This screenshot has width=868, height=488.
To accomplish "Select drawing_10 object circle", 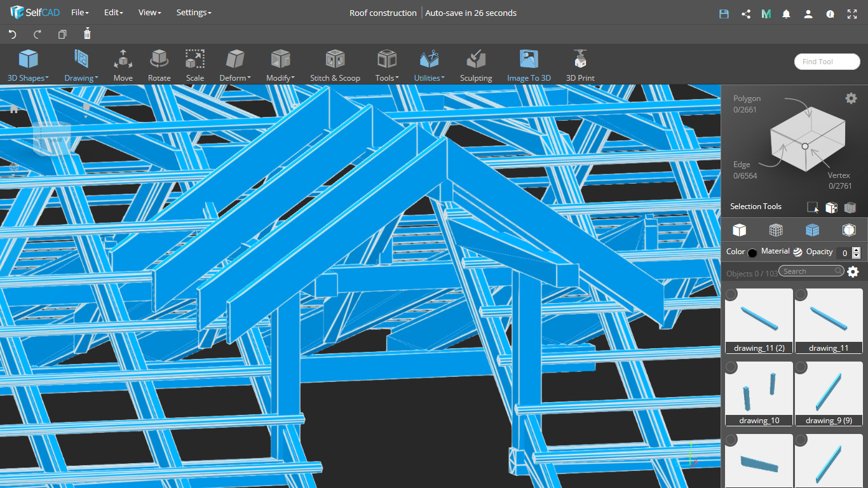I will (x=731, y=367).
